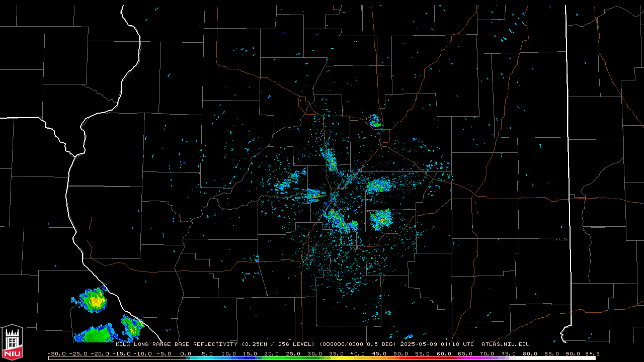Click the NIU castle logo
The image size is (644, 362).
click(12, 343)
